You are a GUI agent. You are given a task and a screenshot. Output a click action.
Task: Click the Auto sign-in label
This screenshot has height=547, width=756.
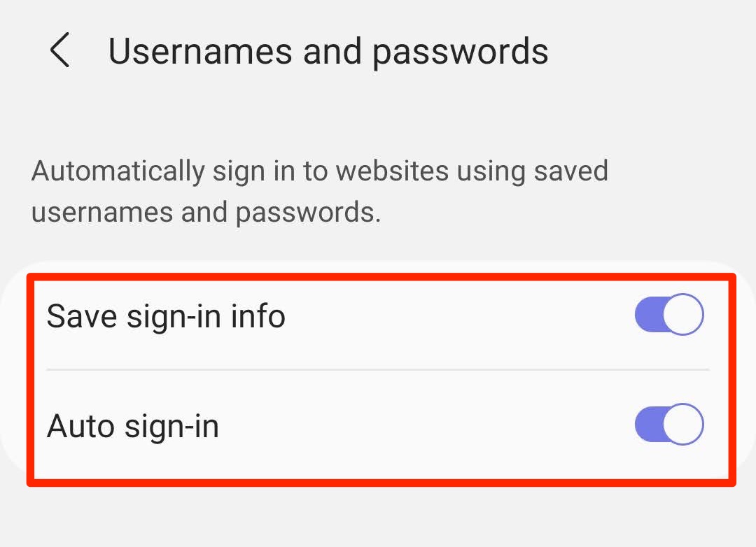click(133, 425)
